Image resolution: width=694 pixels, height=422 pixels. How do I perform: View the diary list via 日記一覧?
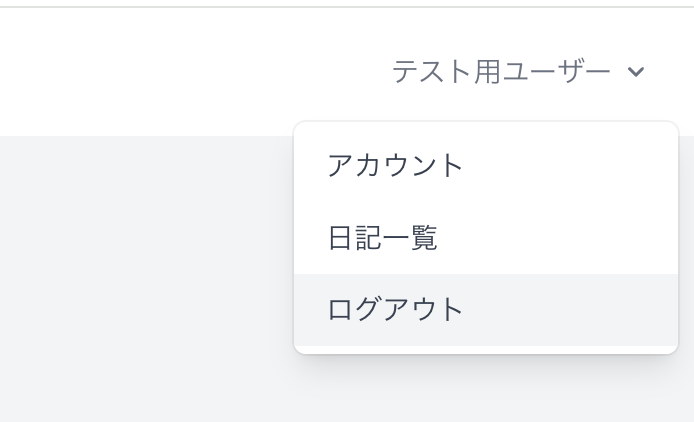[383, 238]
